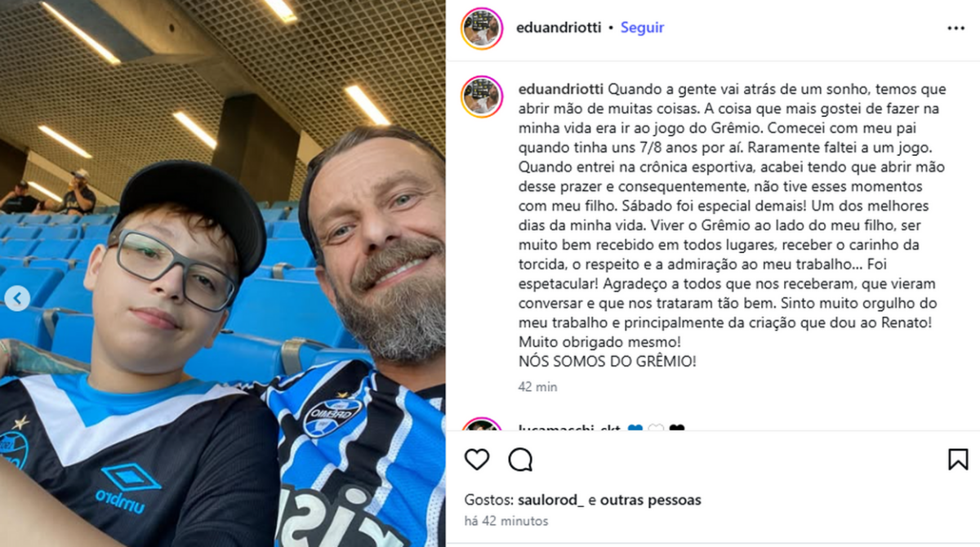Open comments with the speech bubble icon
The width and height of the screenshot is (980, 547).
[x=520, y=460]
